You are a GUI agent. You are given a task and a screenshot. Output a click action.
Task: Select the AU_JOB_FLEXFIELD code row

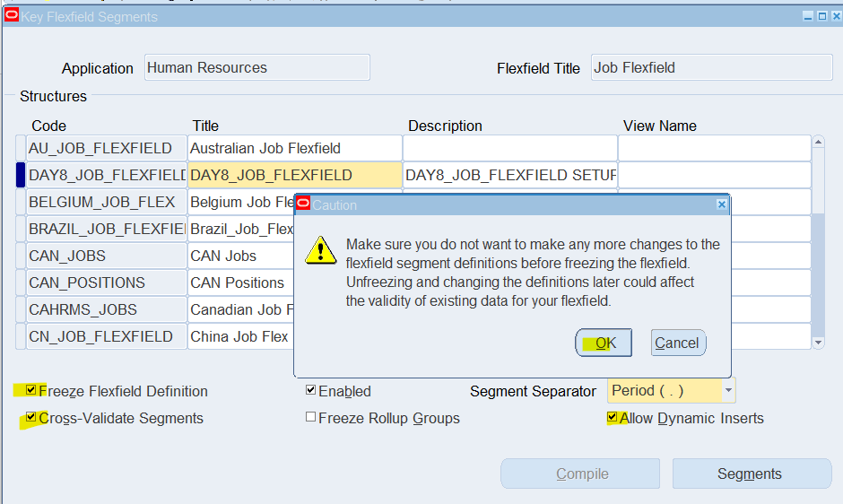tap(107, 148)
